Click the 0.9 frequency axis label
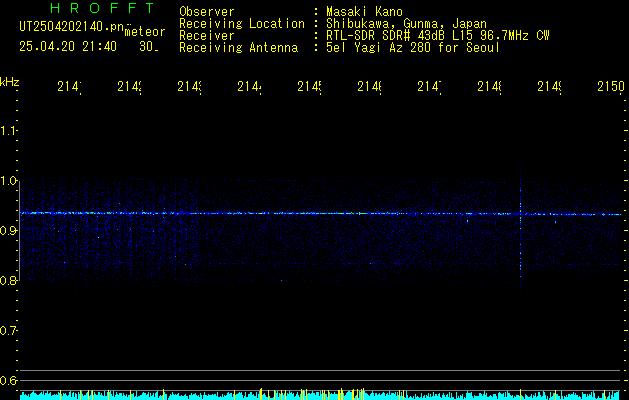629x400 pixels. (x=8, y=230)
